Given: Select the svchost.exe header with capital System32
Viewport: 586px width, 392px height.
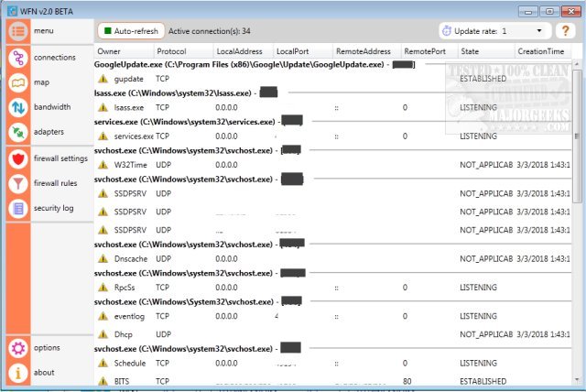Looking at the screenshot, I should pos(198,301).
